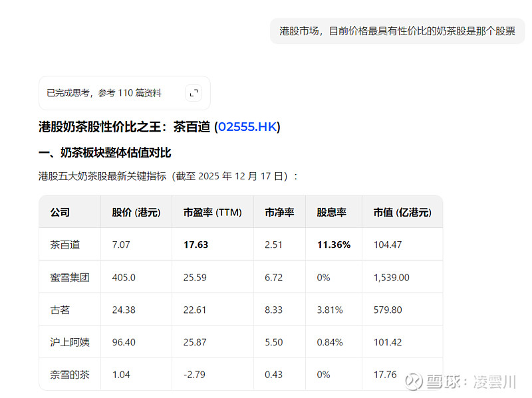
Task: Click the market cap value 579.80
Action: click(388, 310)
